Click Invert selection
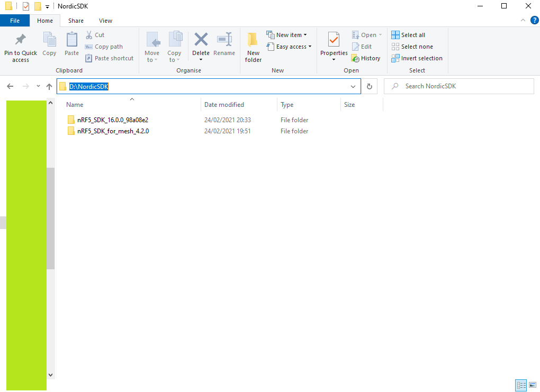 pyautogui.click(x=417, y=58)
